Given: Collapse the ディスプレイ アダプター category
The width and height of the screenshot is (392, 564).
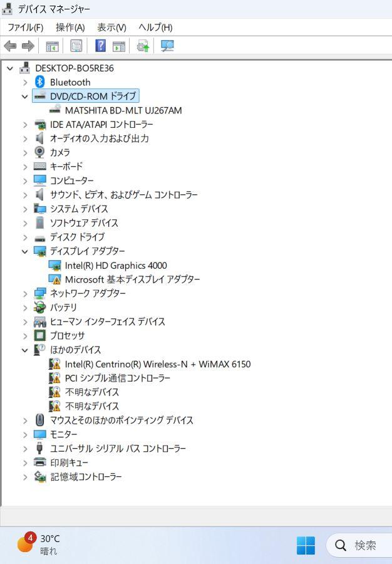Looking at the screenshot, I should [x=25, y=251].
